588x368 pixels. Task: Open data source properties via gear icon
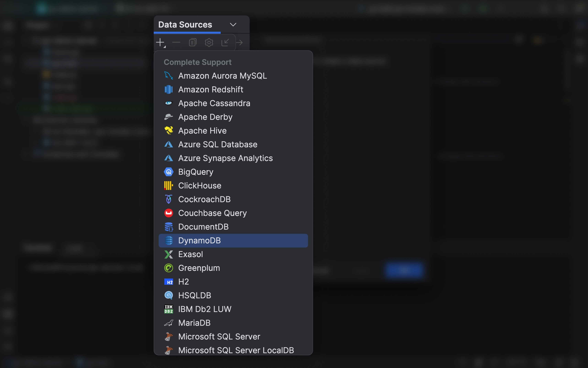pyautogui.click(x=209, y=42)
